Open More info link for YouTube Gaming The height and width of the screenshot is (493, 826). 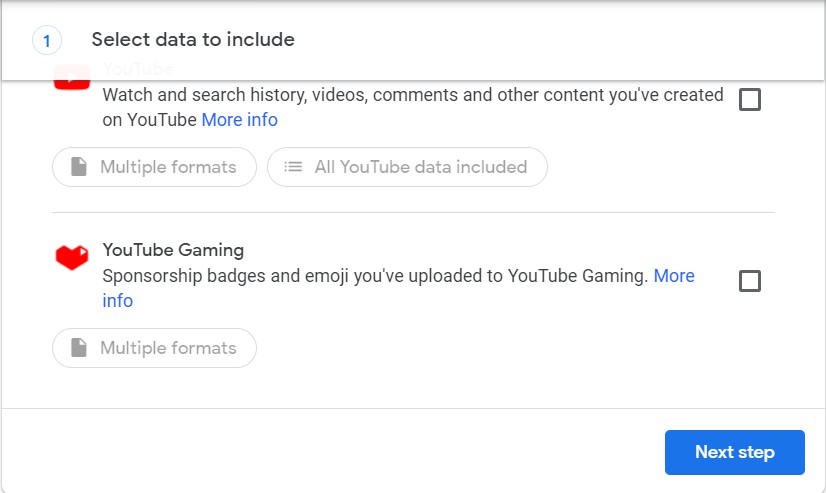(674, 276)
